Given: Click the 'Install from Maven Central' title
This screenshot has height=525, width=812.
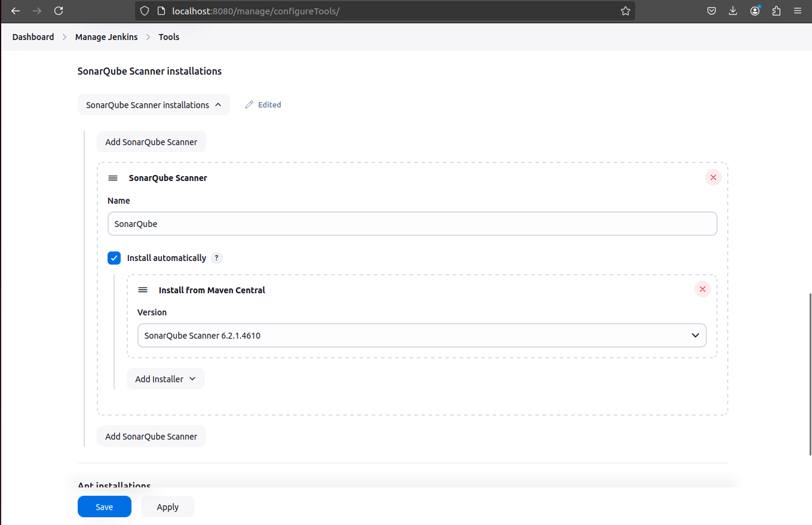Looking at the screenshot, I should 212,290.
